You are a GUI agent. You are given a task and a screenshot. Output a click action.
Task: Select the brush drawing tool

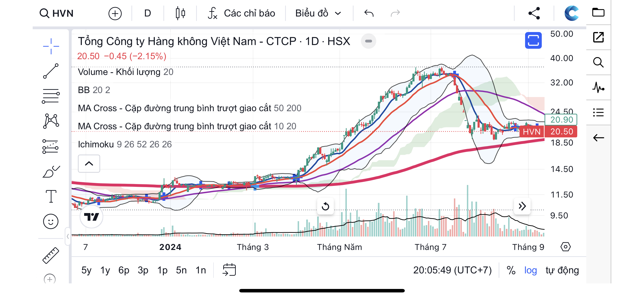tap(51, 172)
